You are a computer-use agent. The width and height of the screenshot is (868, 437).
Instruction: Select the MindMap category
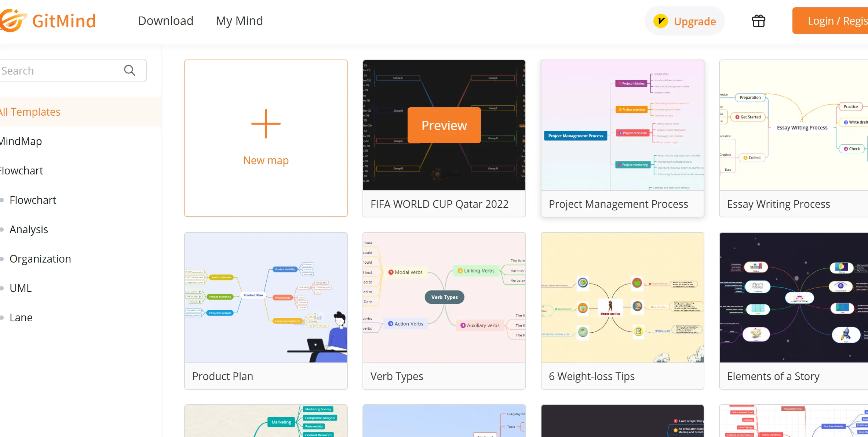click(21, 141)
